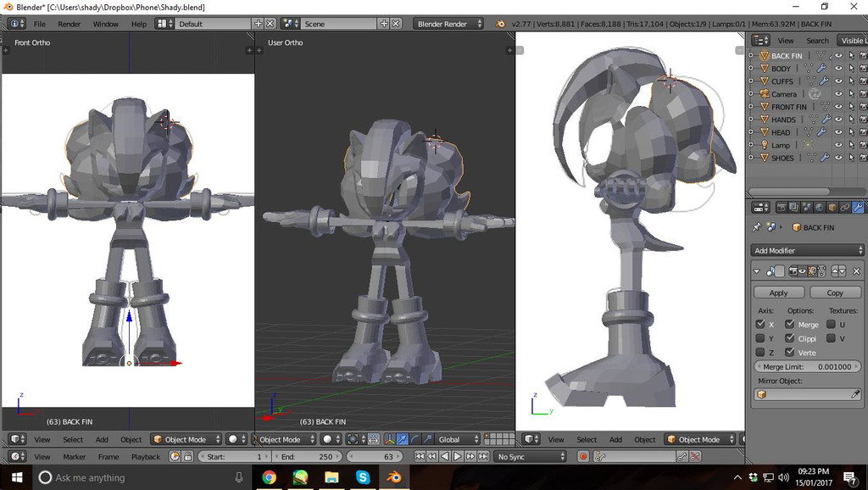Enable the U textures checkbox
The width and height of the screenshot is (868, 490).
pos(832,325)
